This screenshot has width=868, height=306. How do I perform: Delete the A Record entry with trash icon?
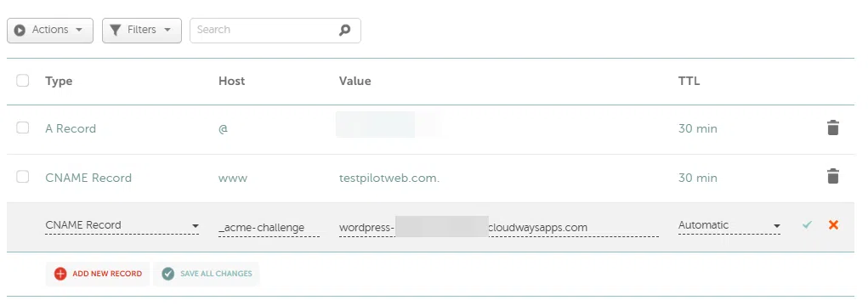tap(832, 127)
